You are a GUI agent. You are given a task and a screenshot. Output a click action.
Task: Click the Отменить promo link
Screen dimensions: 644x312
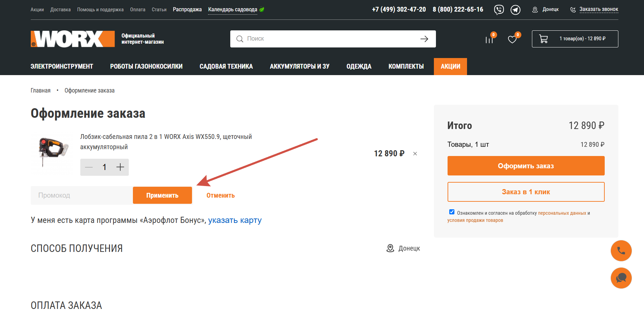pyautogui.click(x=220, y=196)
